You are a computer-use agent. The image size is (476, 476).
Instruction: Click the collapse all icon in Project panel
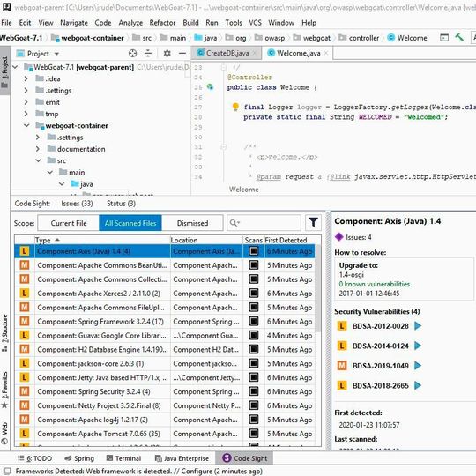[148, 54]
